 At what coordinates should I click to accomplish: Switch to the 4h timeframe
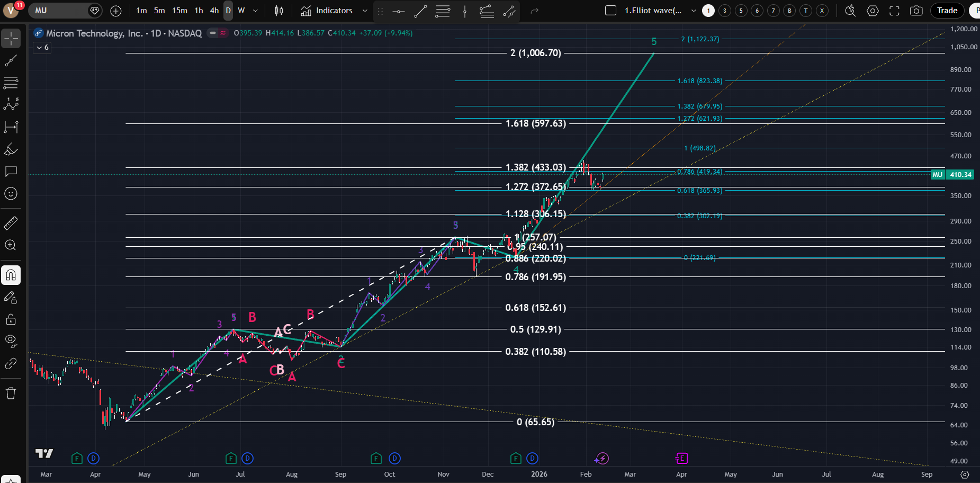point(214,11)
